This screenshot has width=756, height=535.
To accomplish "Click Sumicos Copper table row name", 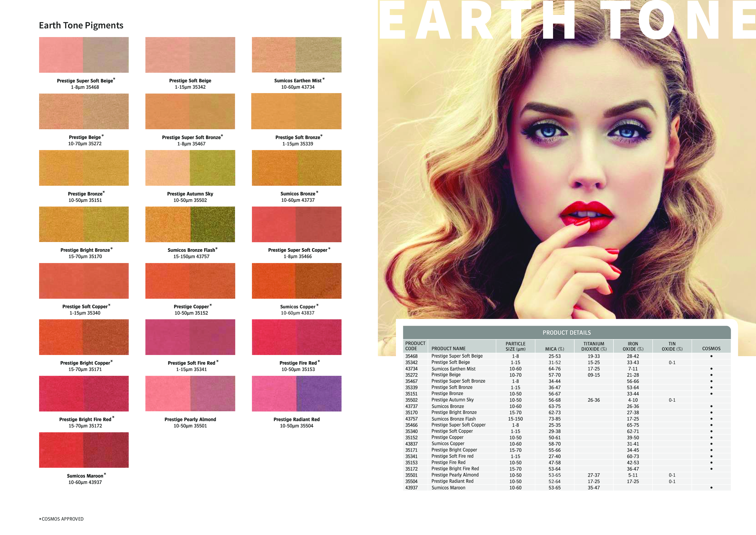I will (x=448, y=444).
